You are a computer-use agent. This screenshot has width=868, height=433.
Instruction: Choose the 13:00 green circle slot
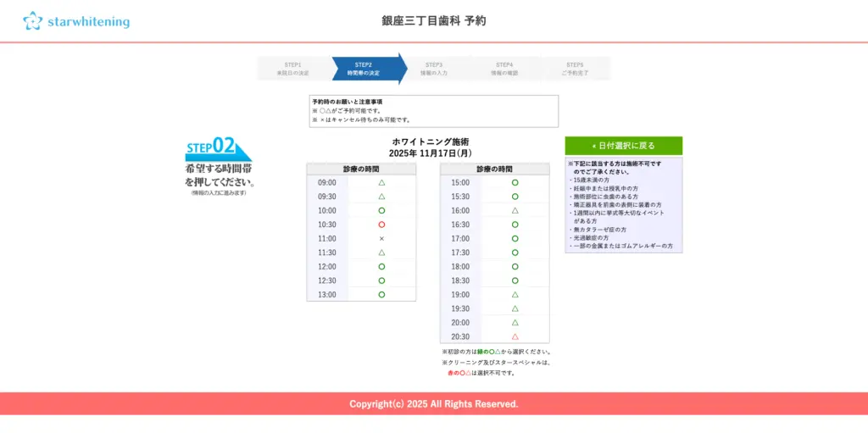pyautogui.click(x=381, y=295)
